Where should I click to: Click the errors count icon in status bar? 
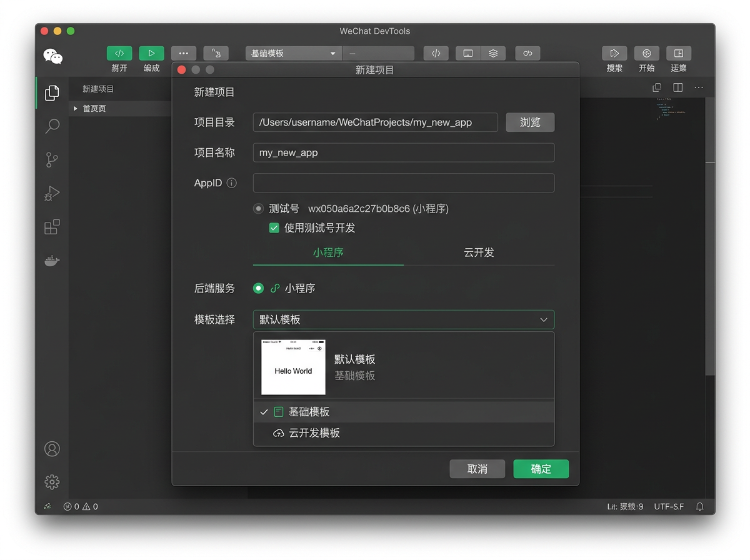pos(68,507)
